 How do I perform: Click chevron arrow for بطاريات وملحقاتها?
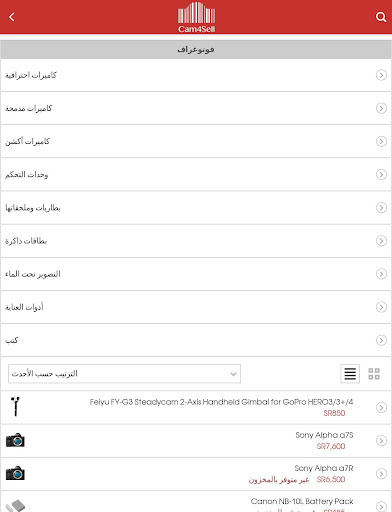point(381,208)
